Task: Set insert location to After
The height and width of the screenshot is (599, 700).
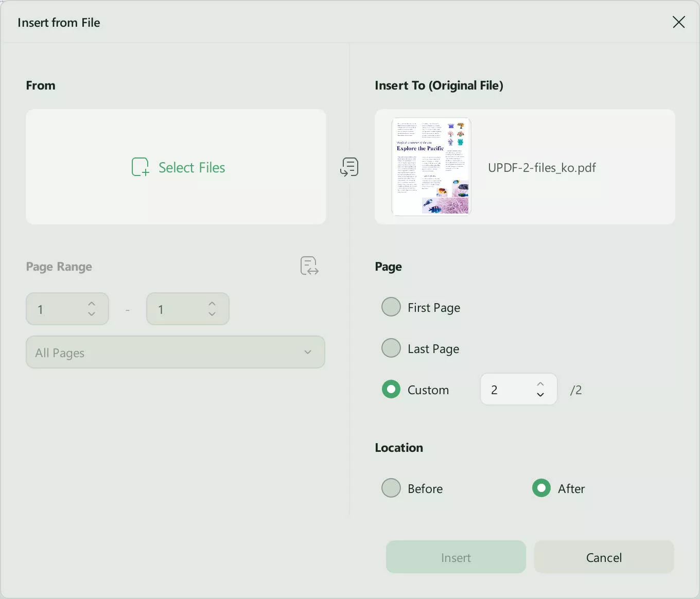Action: point(541,488)
